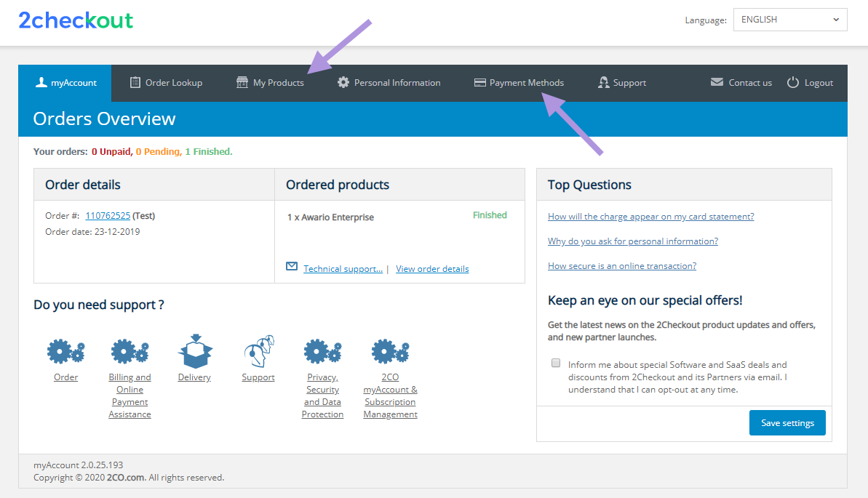Open 'How will the charge appear' question
The width and height of the screenshot is (868, 498).
pos(651,217)
